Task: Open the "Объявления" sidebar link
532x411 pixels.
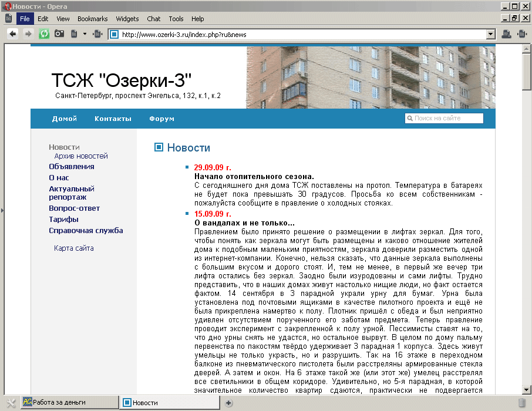Action: click(72, 166)
